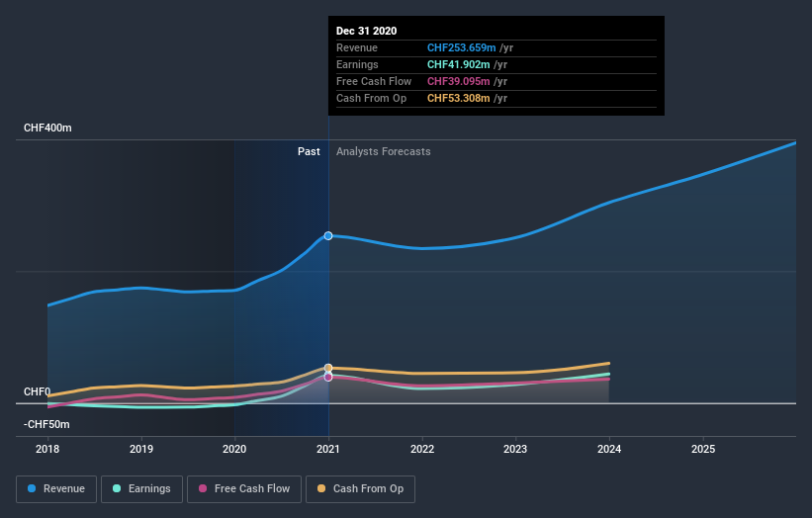Click the CHF41.902m earnings value
This screenshot has width=812, height=518.
pos(458,64)
